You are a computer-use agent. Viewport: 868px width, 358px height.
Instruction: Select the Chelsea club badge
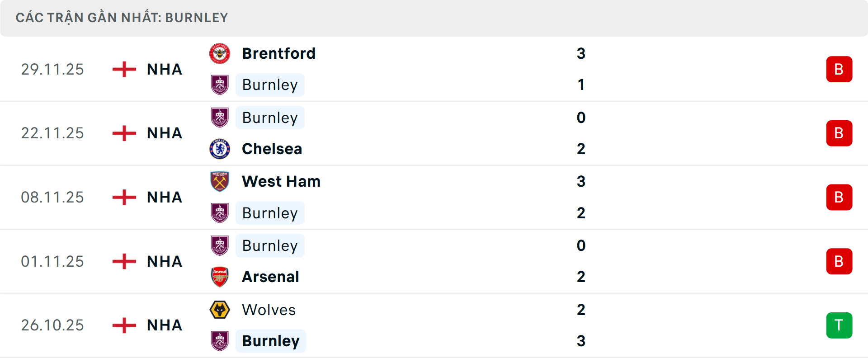[220, 149]
